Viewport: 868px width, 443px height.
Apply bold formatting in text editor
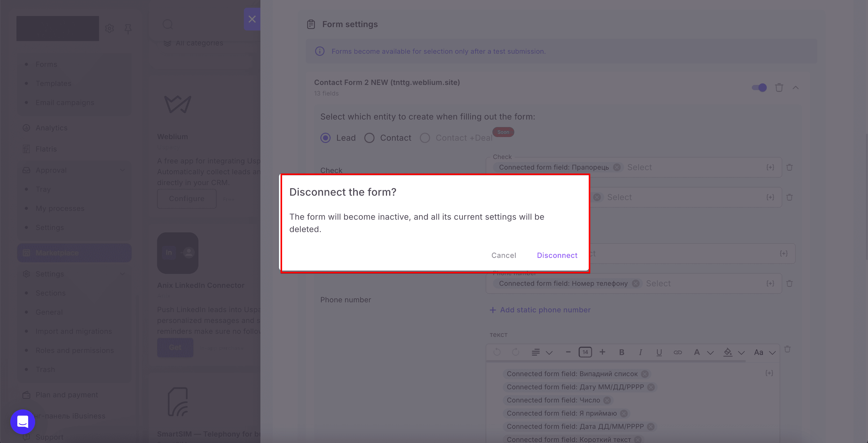click(622, 352)
